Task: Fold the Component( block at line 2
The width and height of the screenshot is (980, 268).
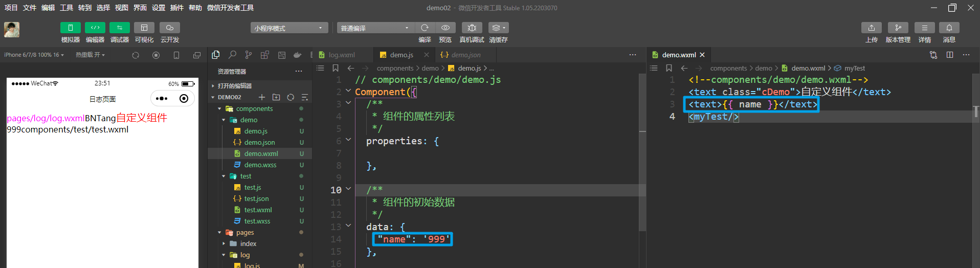Action: (x=348, y=91)
